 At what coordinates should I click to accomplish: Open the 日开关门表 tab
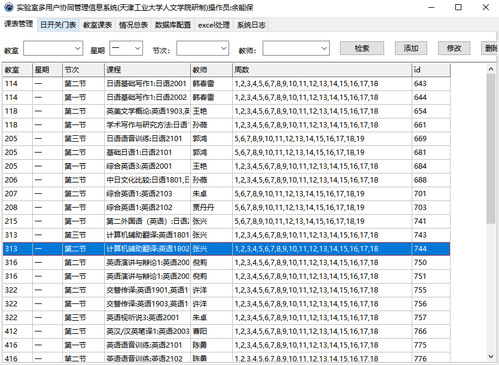coord(58,25)
